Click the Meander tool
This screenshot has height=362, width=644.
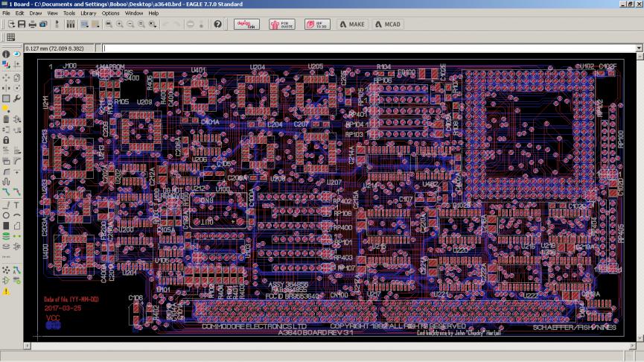(x=6, y=181)
